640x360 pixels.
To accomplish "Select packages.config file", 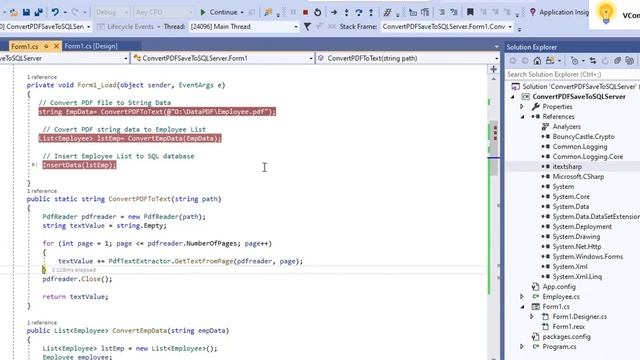I will [566, 337].
